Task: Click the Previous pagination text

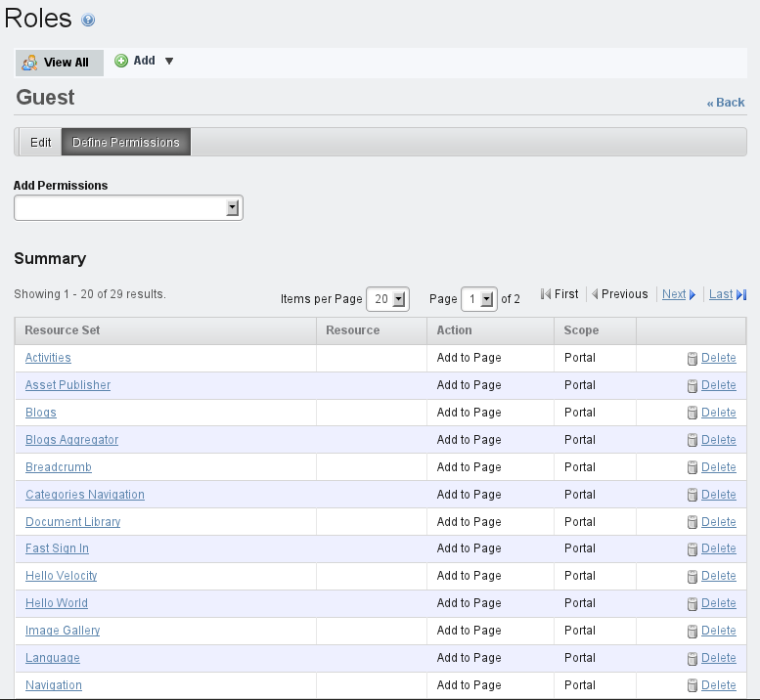Action: 624,294
